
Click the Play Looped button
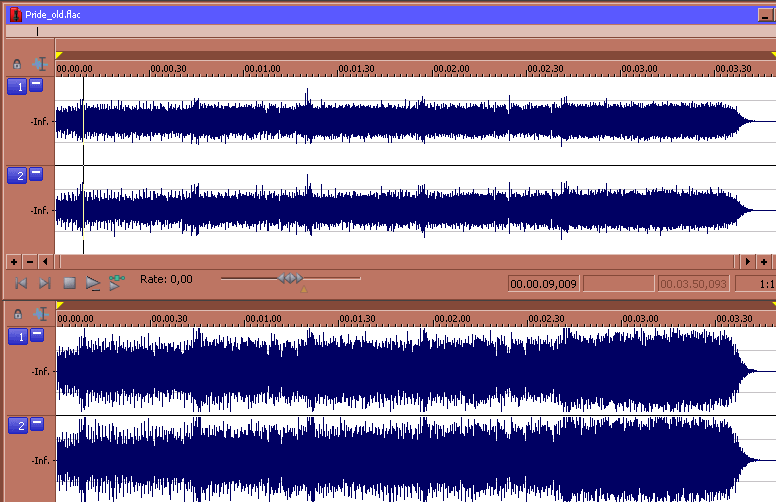pos(117,283)
